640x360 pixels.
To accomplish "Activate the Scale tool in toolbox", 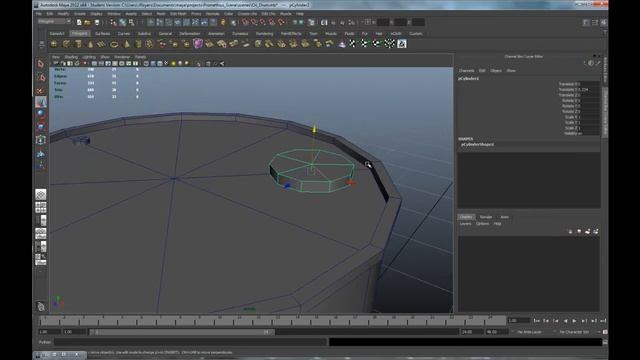I will 40,127.
